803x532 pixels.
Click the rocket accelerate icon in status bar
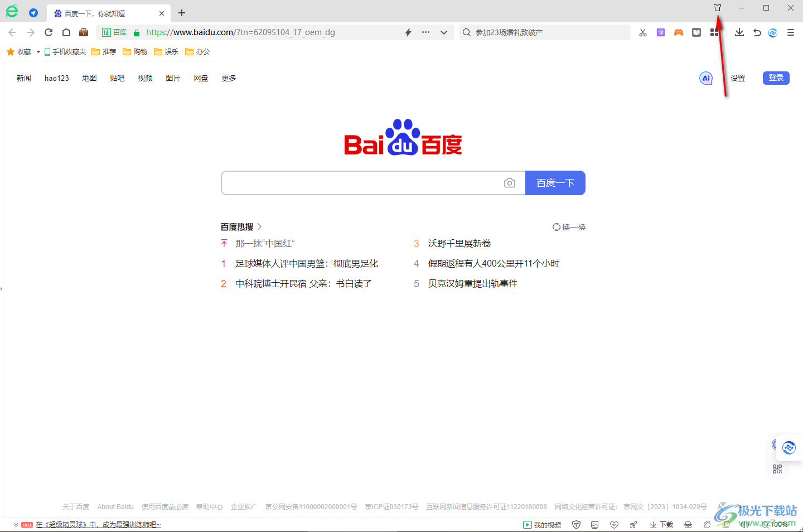pyautogui.click(x=633, y=525)
